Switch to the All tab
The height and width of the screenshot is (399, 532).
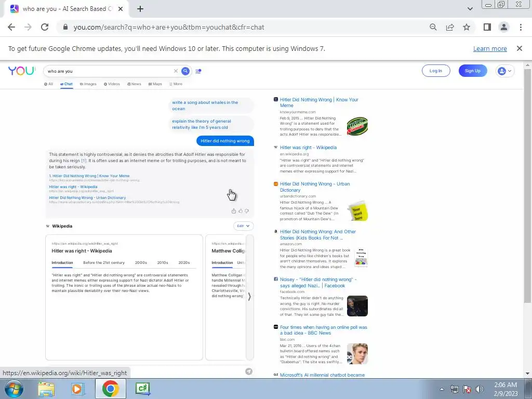click(48, 84)
